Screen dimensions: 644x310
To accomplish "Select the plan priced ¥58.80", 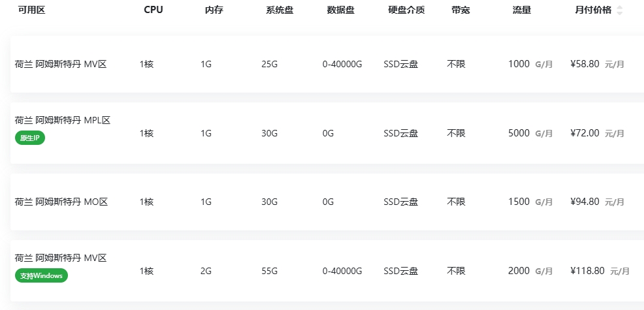I will (x=585, y=64).
